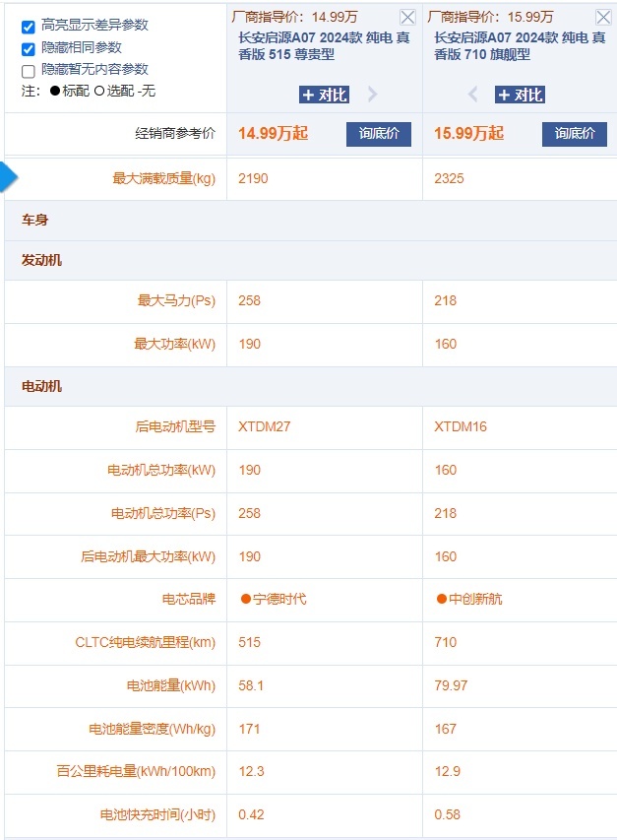Viewport: 617px width, 840px height.
Task: Click the 15.99万起 dealer price
Action: (x=468, y=133)
